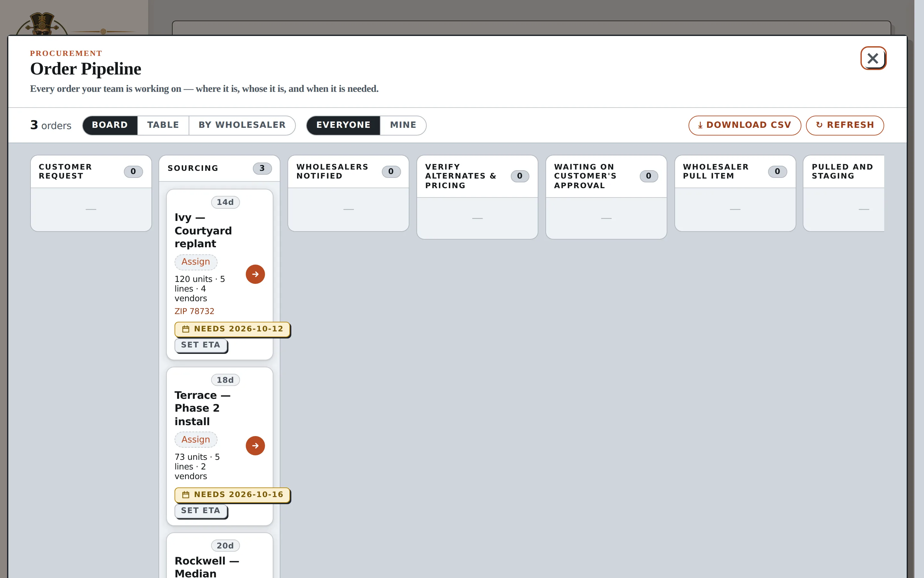Open ZIP 78732 link
924x578 pixels.
pos(194,311)
